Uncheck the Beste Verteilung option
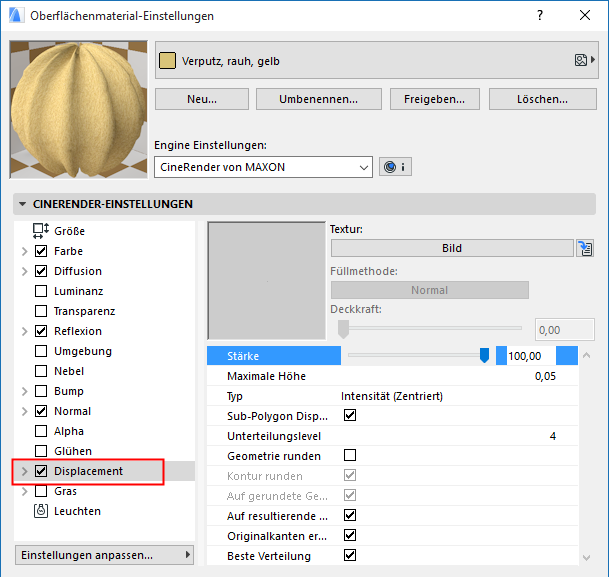Screen dimensions: 609x577 click(350, 555)
